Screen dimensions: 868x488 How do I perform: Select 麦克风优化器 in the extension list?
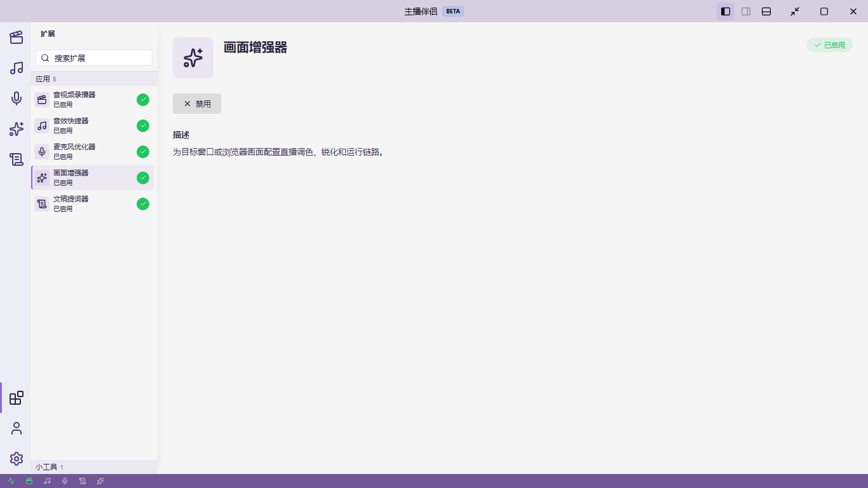point(92,152)
